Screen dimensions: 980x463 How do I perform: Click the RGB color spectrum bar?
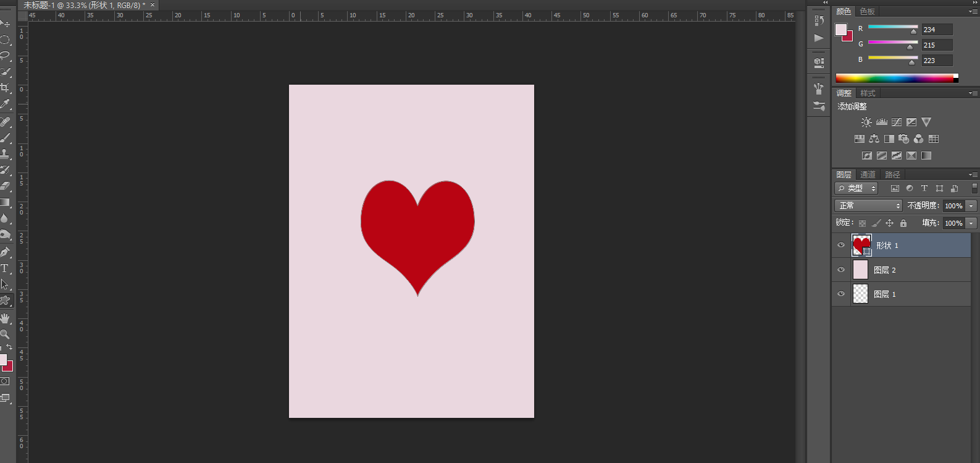click(x=894, y=78)
